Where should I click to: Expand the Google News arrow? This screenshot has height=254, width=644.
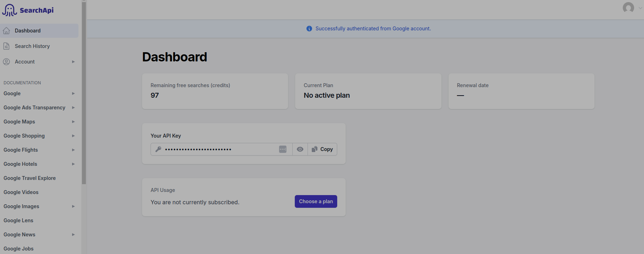coord(74,235)
